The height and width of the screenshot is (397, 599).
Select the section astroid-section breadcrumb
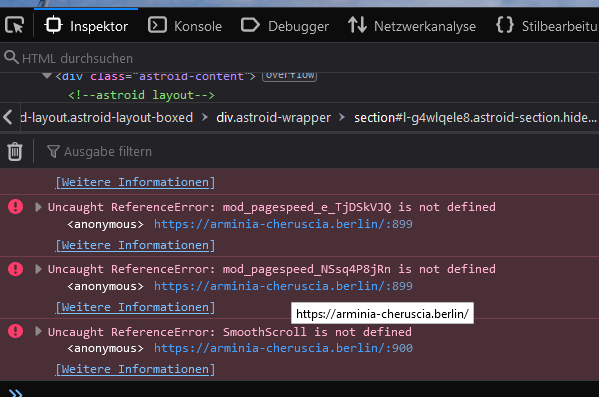[x=475, y=117]
